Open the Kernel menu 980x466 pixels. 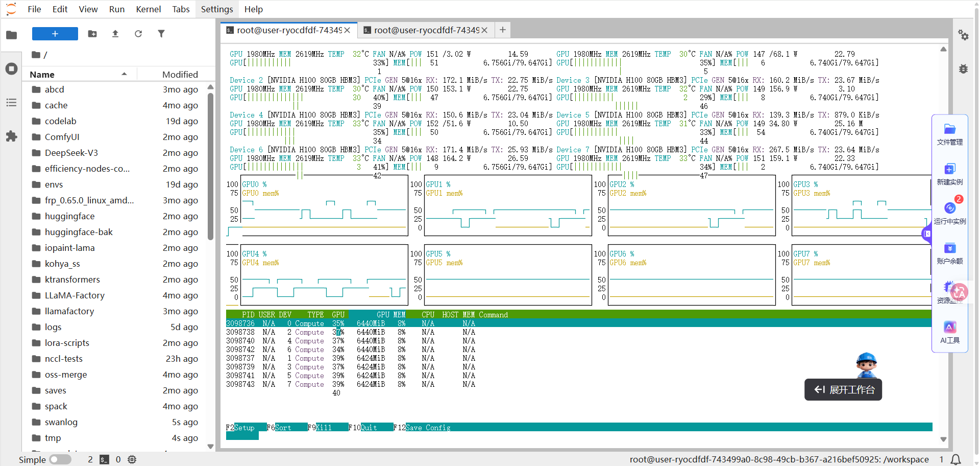pyautogui.click(x=148, y=9)
